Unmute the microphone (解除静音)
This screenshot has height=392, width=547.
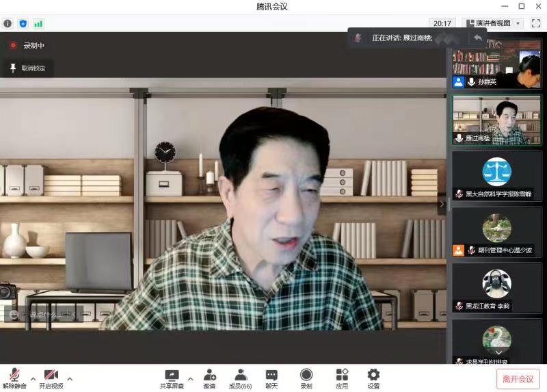[x=14, y=377]
